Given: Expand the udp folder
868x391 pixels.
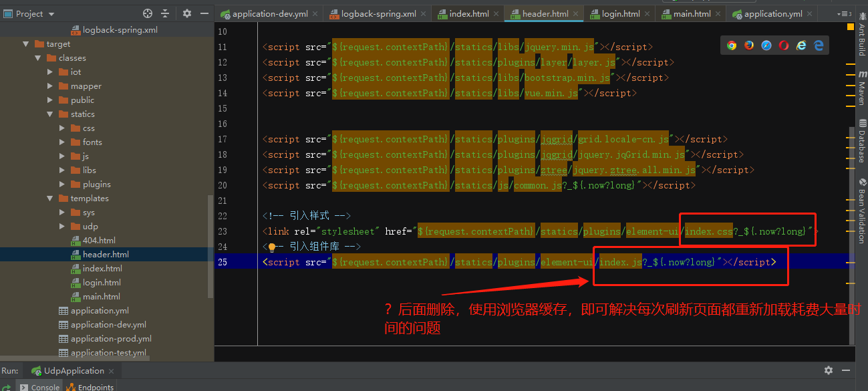Looking at the screenshot, I should point(62,227).
